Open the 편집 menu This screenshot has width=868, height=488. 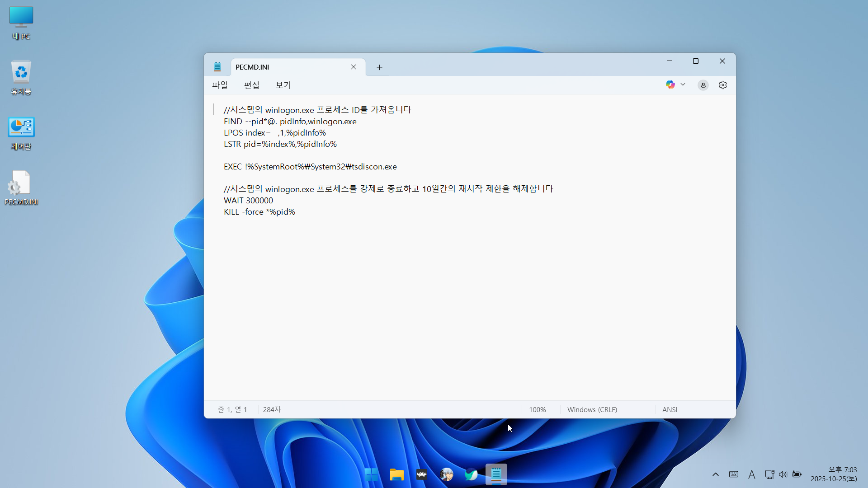tap(251, 85)
